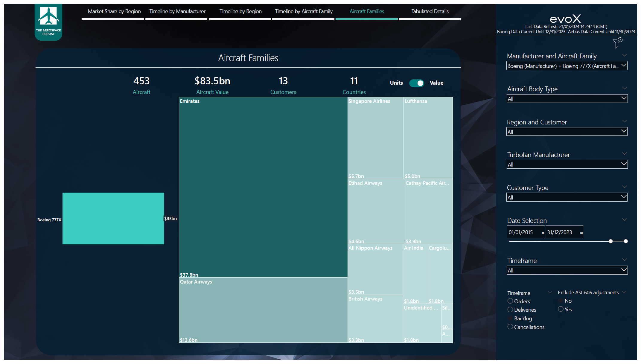Click the Emirates treemap block
This screenshot has height=364, width=641.
[263, 187]
